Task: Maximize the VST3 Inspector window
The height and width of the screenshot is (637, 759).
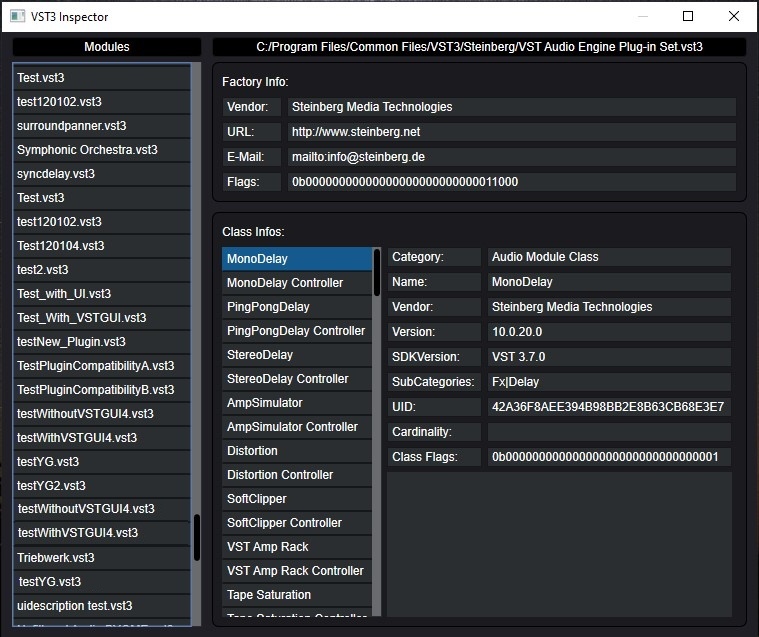Action: (x=687, y=16)
